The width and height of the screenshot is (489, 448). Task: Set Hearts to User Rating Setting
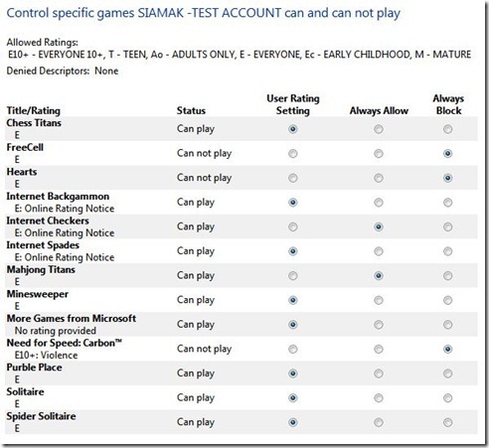293,178
